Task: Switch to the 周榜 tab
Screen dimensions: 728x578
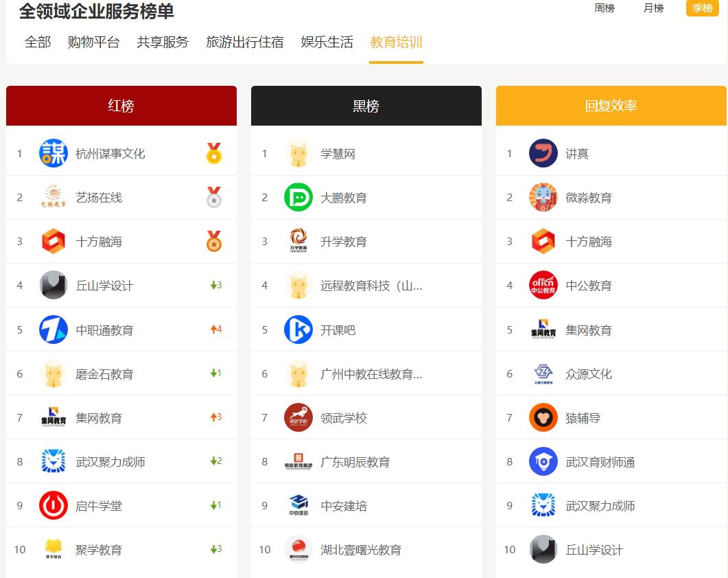Action: (604, 9)
